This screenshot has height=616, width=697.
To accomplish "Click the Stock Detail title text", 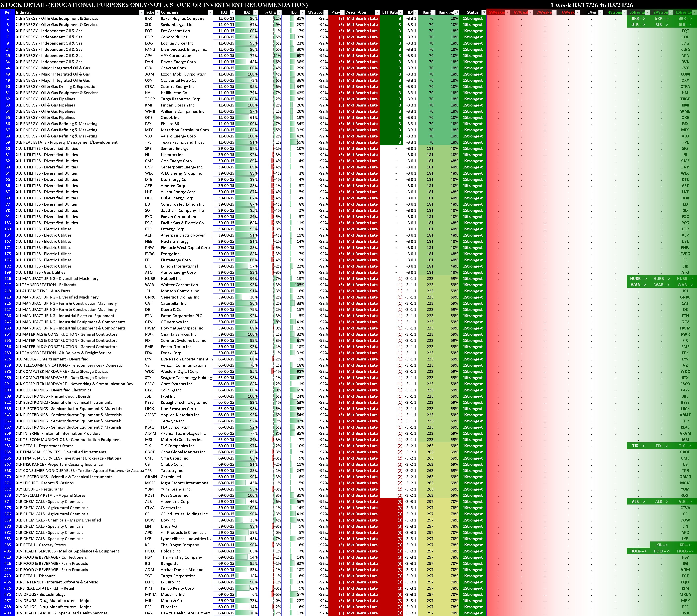I will [154, 5].
